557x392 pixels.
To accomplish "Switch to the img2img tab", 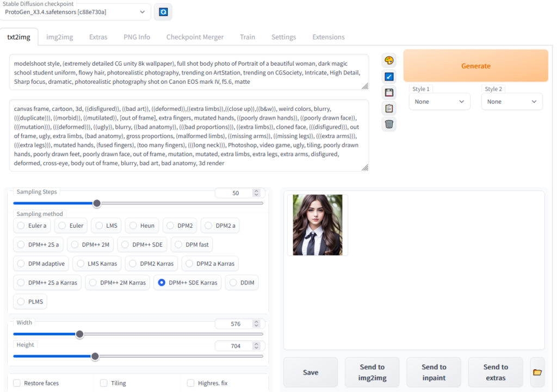I will pos(59,36).
